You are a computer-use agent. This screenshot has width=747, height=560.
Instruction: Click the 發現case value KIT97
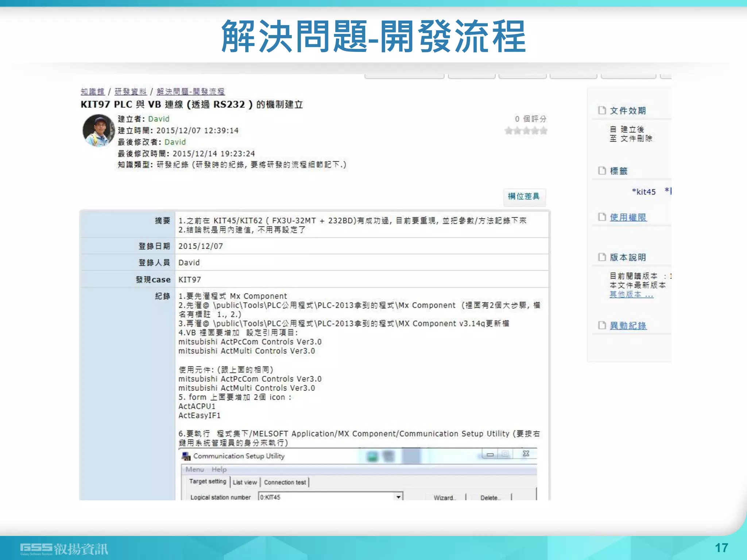coord(190,280)
